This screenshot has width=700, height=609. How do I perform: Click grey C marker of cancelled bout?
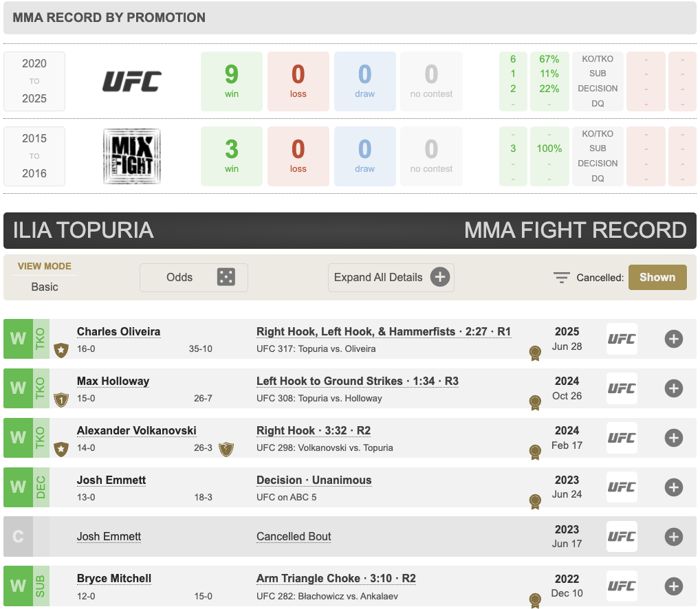pyautogui.click(x=19, y=537)
